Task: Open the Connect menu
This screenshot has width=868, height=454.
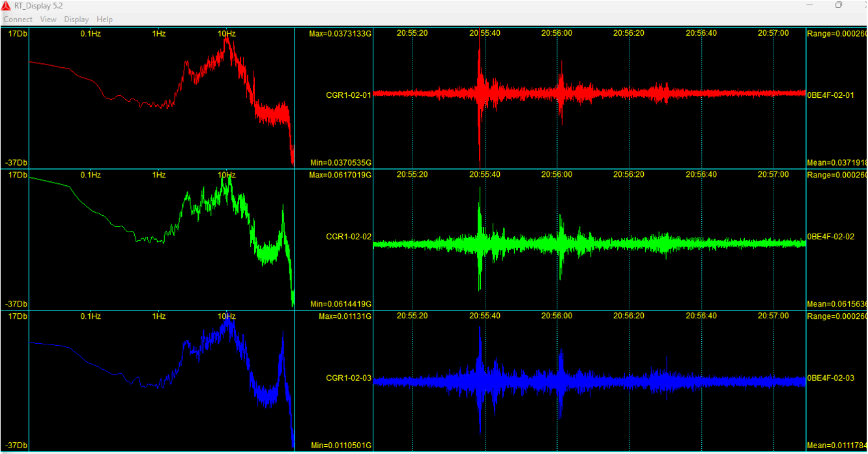Action: (x=18, y=20)
